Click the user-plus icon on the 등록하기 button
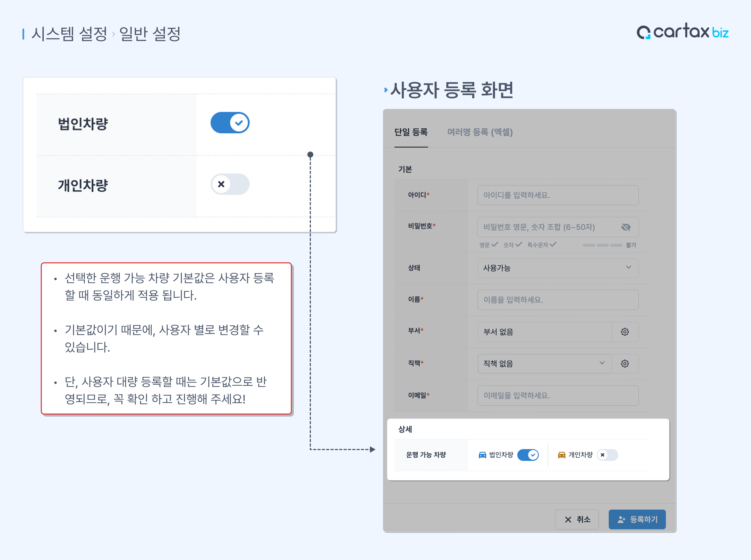 click(621, 520)
